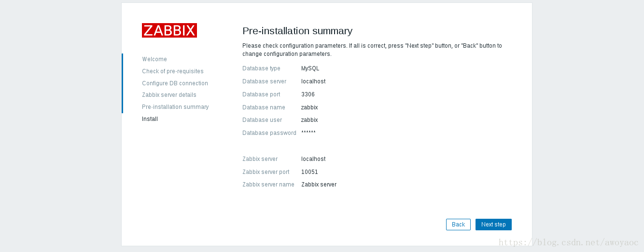Open Configure DB connection step
Image resolution: width=644 pixels, height=252 pixels.
pyautogui.click(x=175, y=83)
